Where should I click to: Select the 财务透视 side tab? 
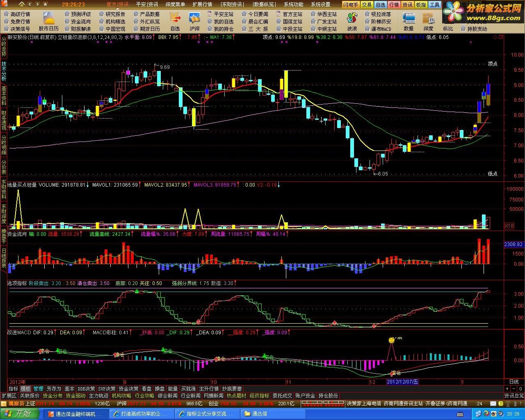tap(4, 120)
